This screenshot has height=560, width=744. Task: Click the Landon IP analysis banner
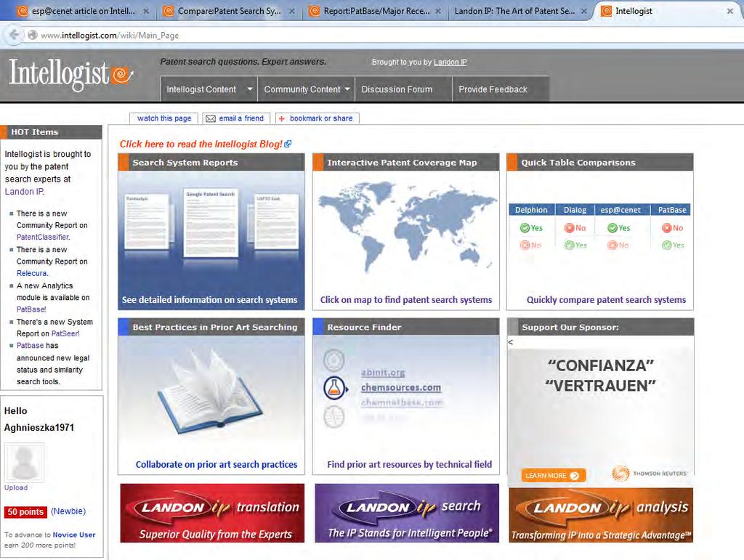pos(601,515)
